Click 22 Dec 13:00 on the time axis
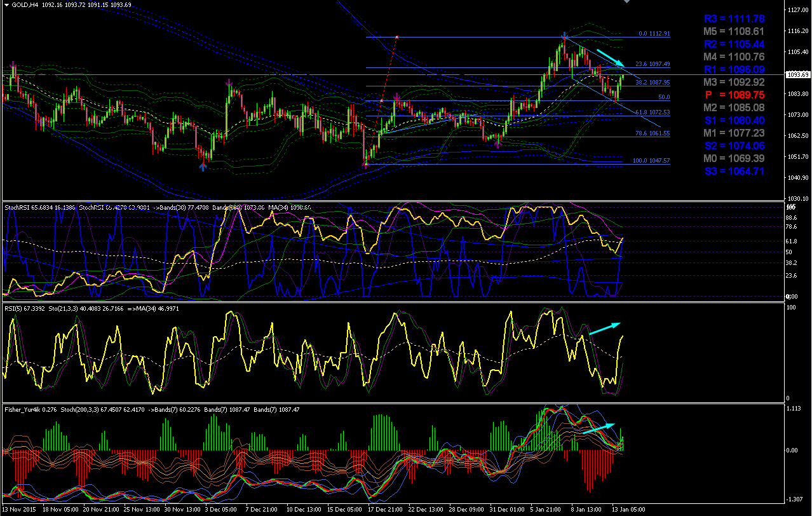 coord(426,510)
